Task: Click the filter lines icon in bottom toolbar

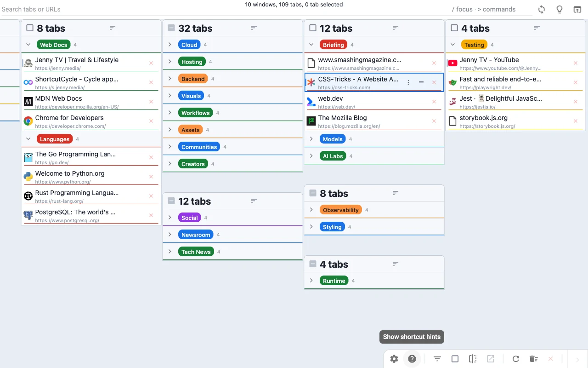Action: [x=437, y=359]
